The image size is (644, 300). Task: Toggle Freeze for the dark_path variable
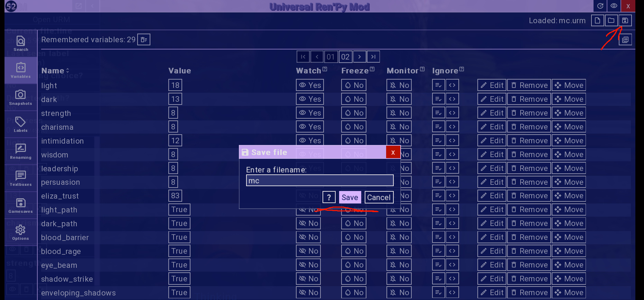(x=354, y=223)
